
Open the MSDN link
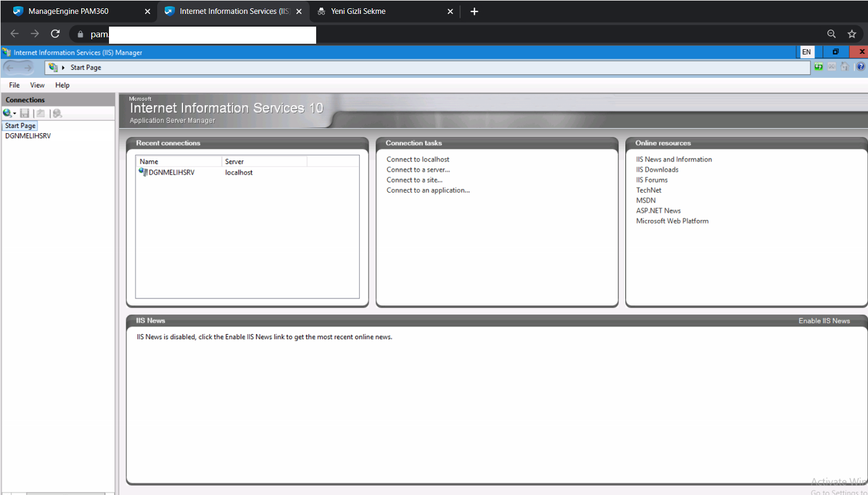[646, 200]
